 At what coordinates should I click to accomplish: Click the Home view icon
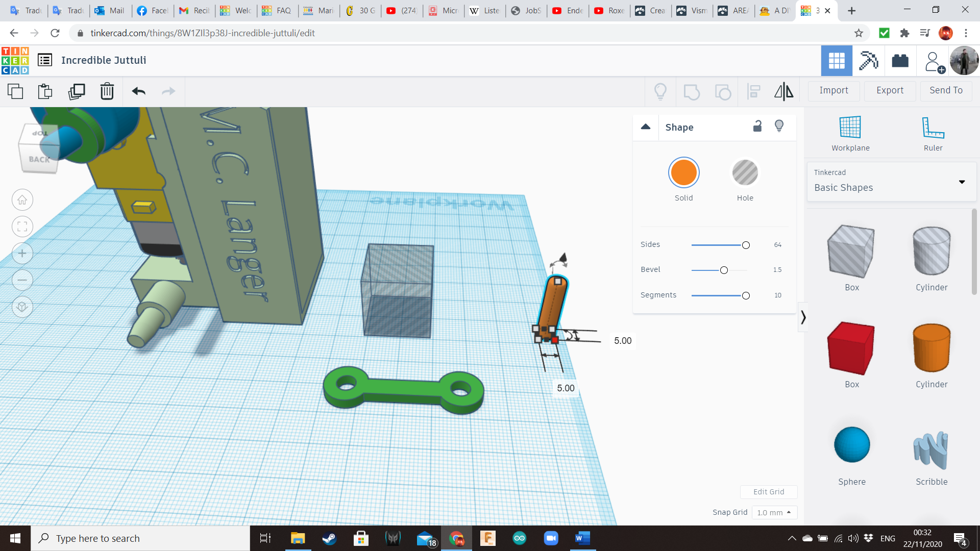[22, 200]
